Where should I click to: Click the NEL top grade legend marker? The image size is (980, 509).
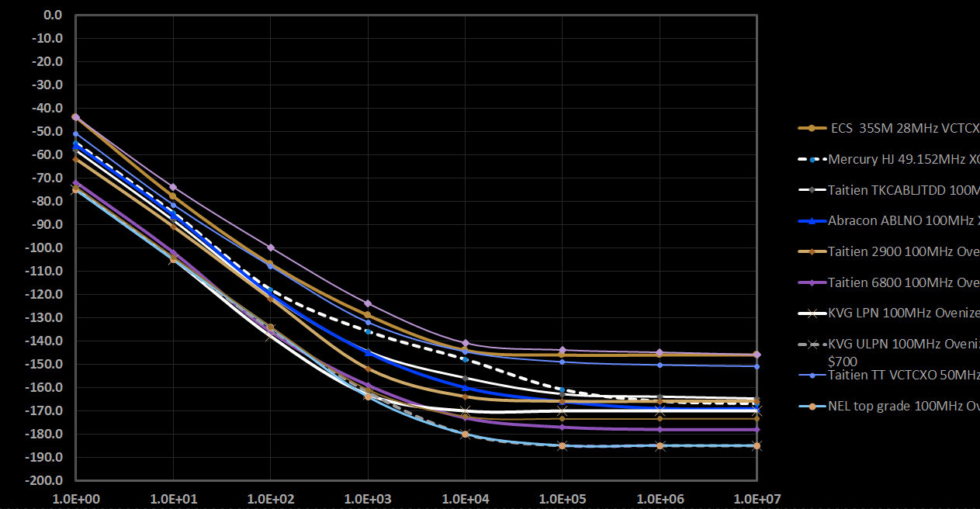(812, 406)
